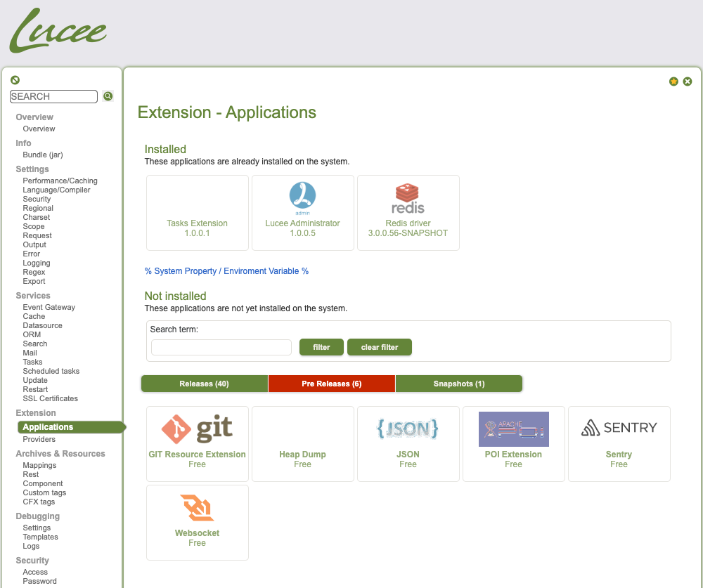Open the Tasks Extension 1.0.0.1 card
Image resolution: width=703 pixels, height=588 pixels.
coord(198,213)
